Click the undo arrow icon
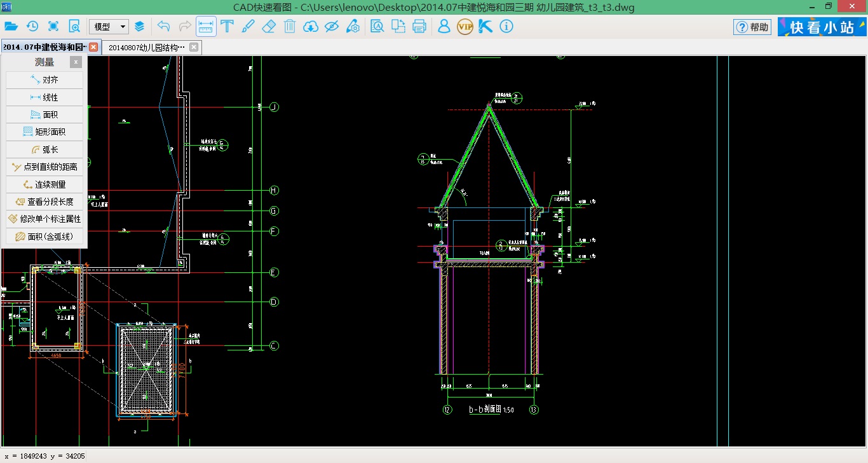Viewport: 868px width, 463px height. click(163, 27)
